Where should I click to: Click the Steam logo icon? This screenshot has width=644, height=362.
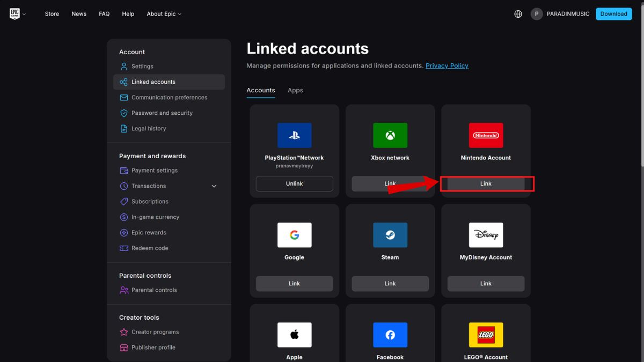point(390,235)
